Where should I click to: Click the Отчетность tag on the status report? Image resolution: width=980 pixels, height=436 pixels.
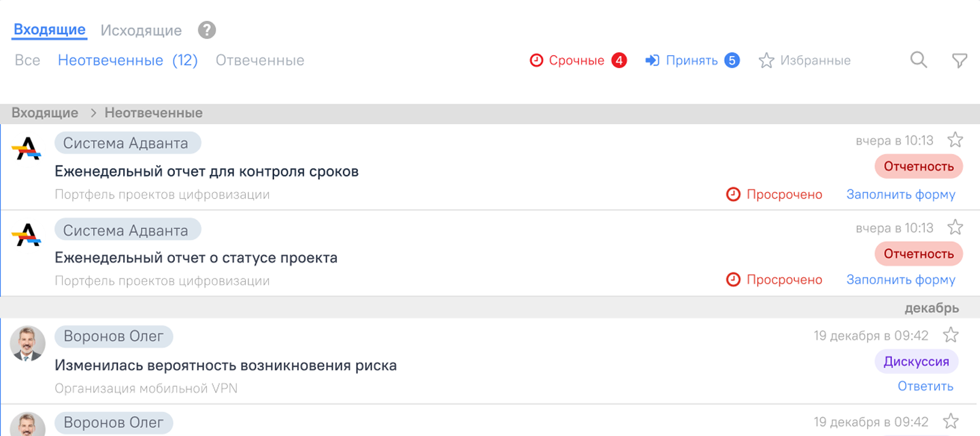pyautogui.click(x=919, y=254)
